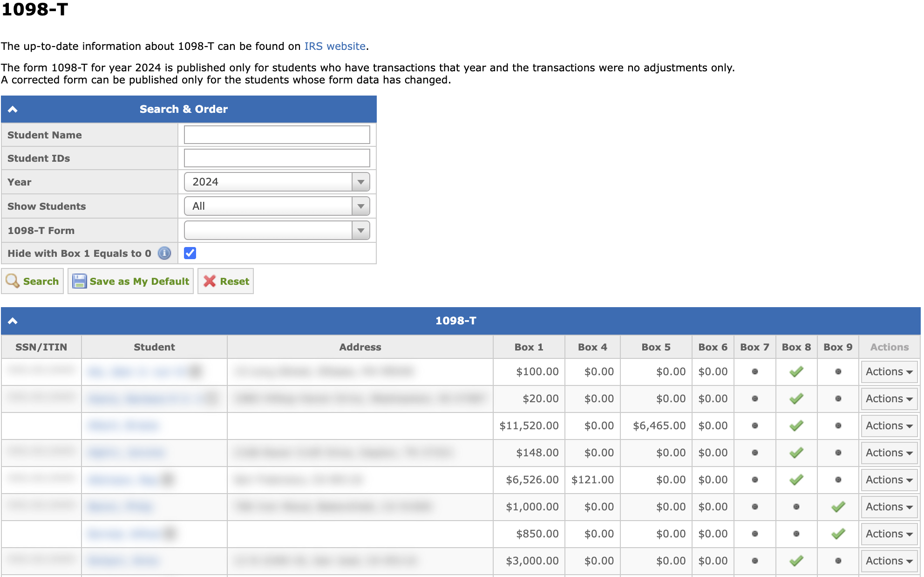924x577 pixels.
Task: Open the 1098-T Form dropdown
Action: pyautogui.click(x=277, y=230)
